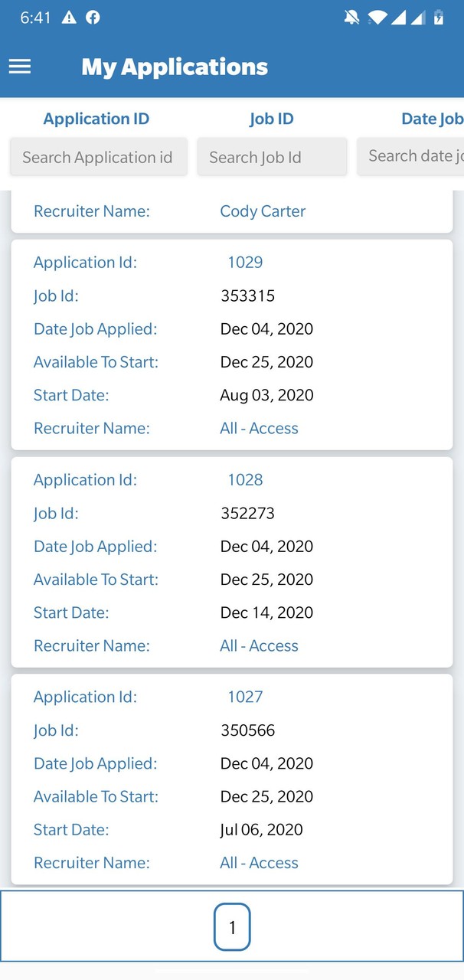Tap the charging battery icon
Viewport: 464px width, 980px height.
tap(437, 17)
